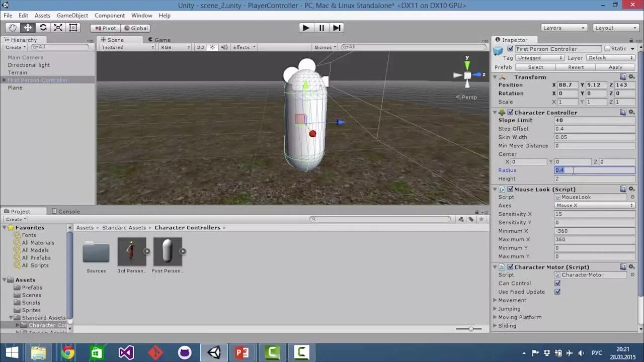Uncheck Can Control option
644x362 pixels.
(557, 283)
